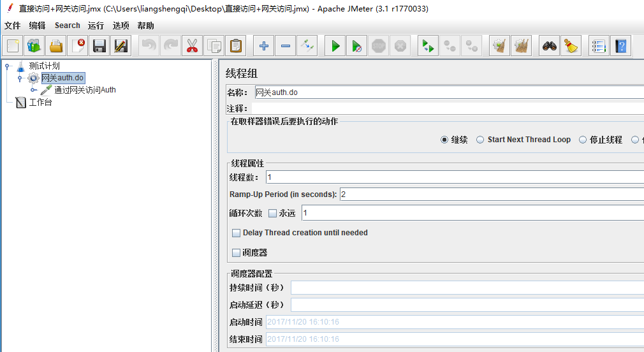This screenshot has width=644, height=352.
Task: Select 测试计划 in the tree
Action: point(44,66)
